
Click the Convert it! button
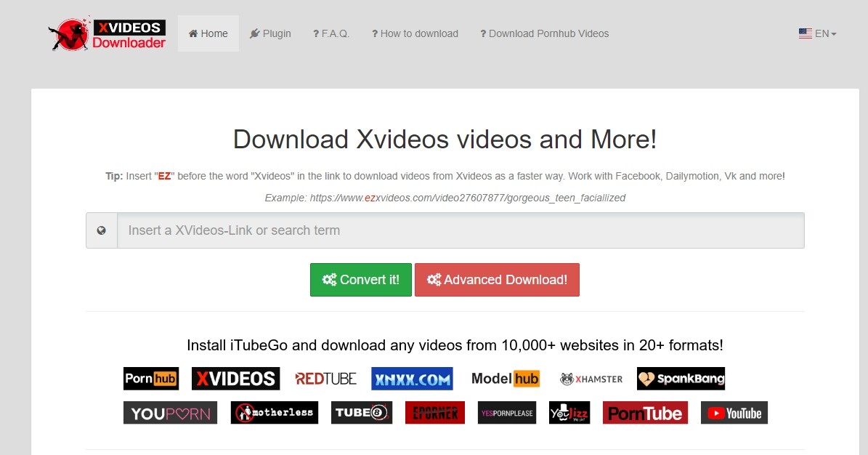click(360, 279)
